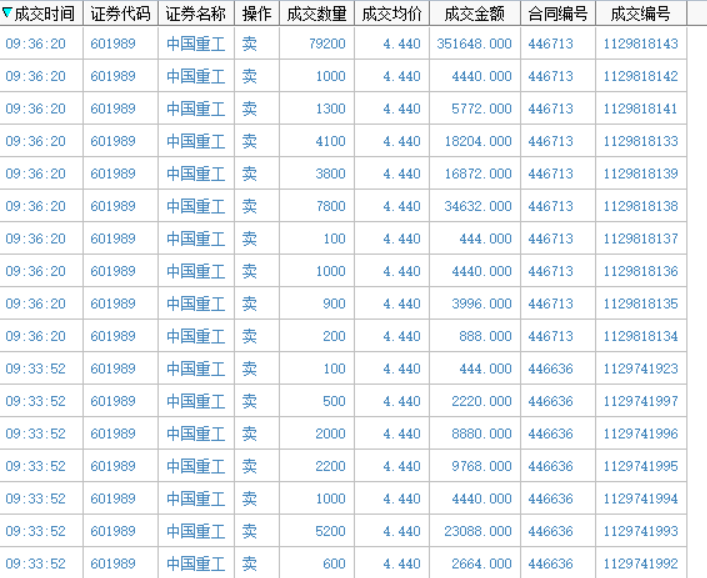Select trade number 1129741992
707x578 pixels.
(641, 563)
